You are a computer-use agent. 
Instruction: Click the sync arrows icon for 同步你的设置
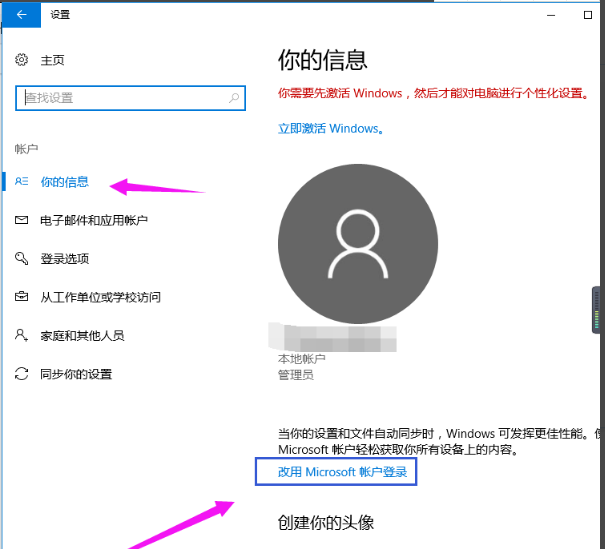pyautogui.click(x=22, y=374)
